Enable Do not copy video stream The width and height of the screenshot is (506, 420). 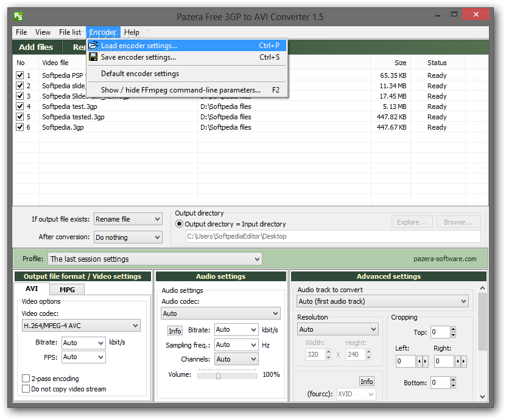pyautogui.click(x=26, y=388)
